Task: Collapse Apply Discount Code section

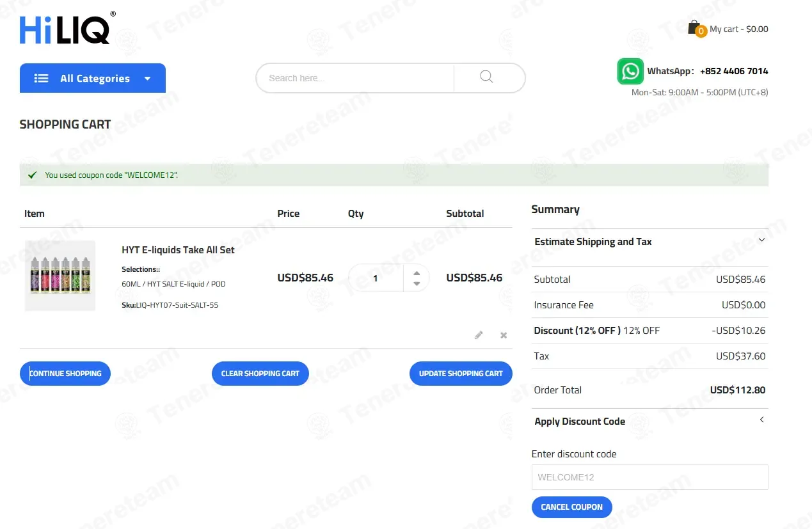Action: [649, 422]
